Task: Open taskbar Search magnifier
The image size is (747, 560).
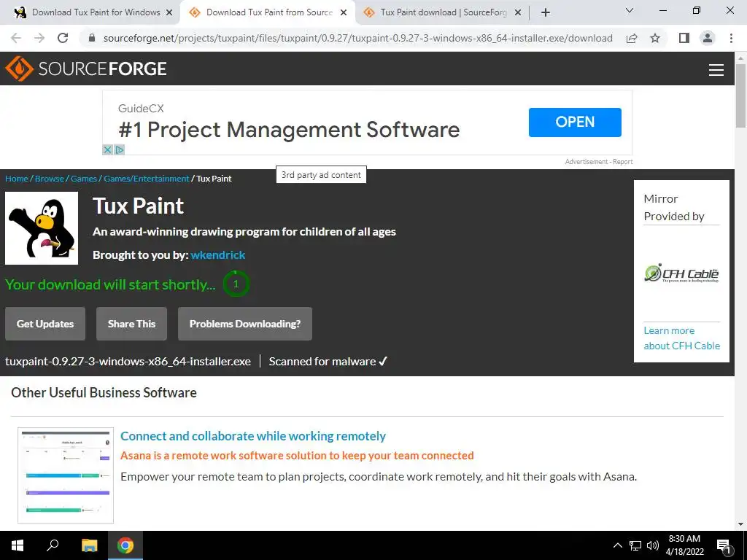Action: 53,545
